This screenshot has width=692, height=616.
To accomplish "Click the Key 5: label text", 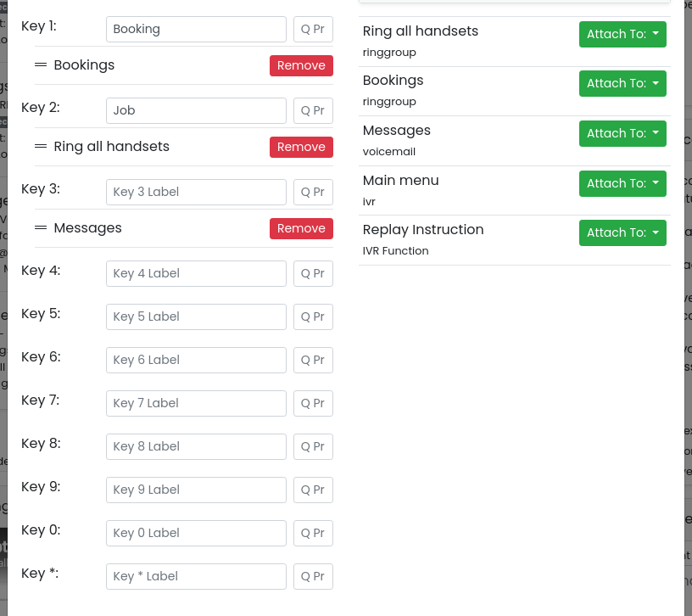I will tap(41, 314).
